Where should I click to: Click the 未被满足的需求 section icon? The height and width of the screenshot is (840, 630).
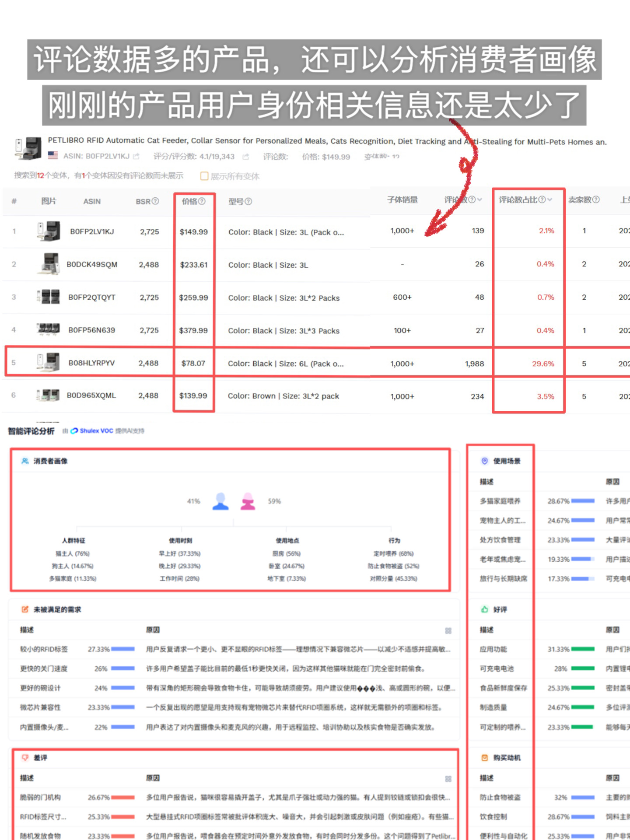(25, 609)
